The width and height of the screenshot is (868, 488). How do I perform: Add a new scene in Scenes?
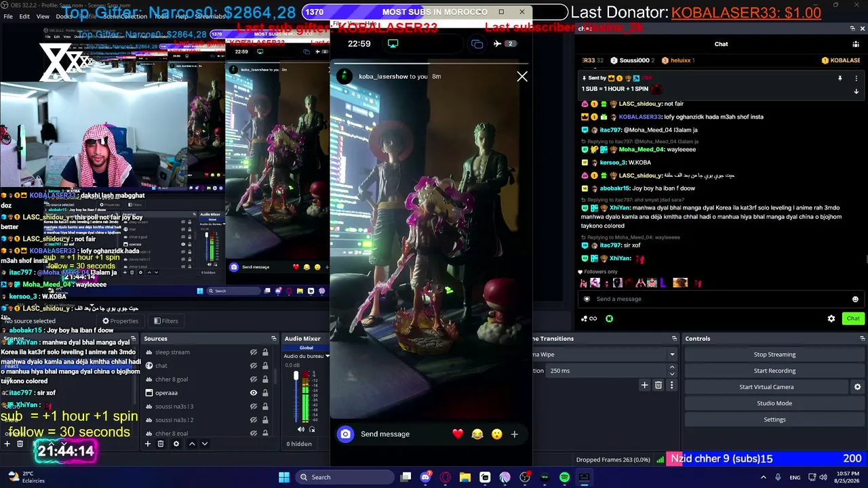tap(7, 444)
